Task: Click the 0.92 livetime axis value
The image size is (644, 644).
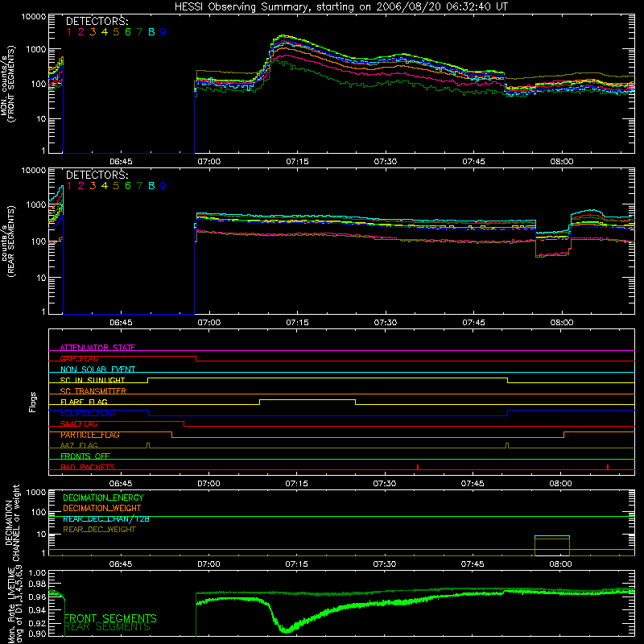Action: [37, 623]
